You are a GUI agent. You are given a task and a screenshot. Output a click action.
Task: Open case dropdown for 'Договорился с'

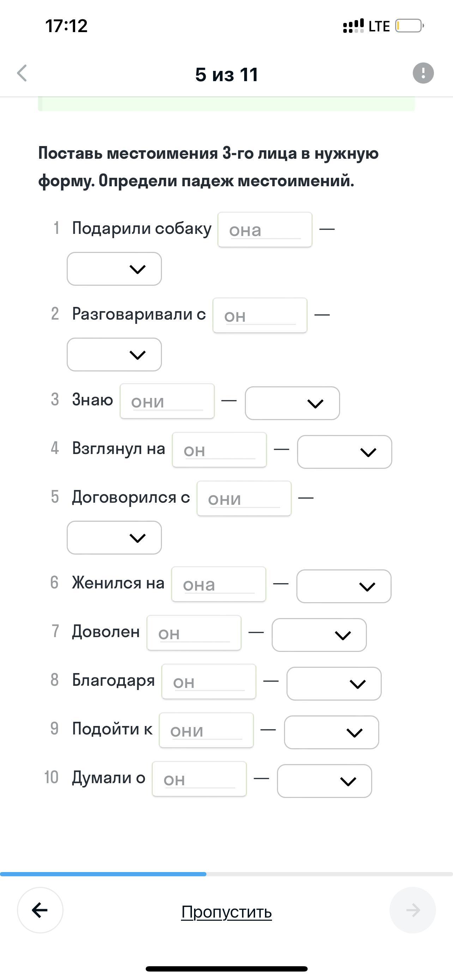(x=114, y=538)
